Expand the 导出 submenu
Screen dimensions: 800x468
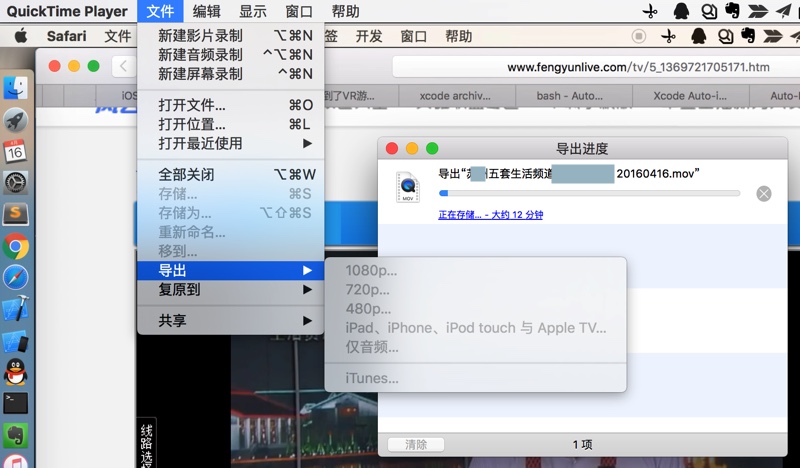coord(231,270)
